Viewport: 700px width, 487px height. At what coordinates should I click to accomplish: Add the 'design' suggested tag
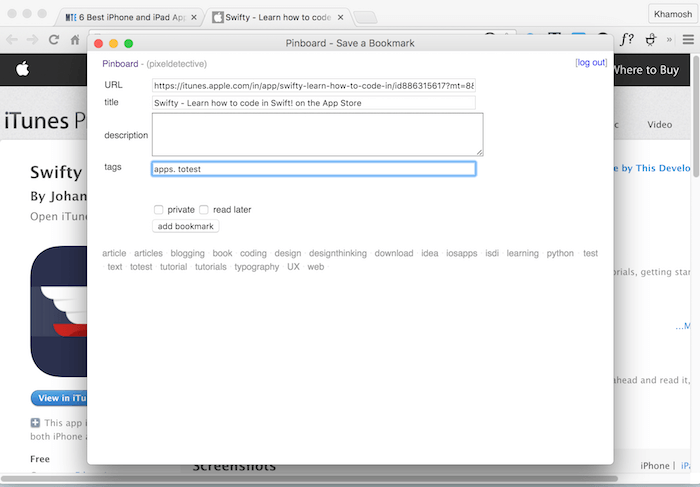288,253
